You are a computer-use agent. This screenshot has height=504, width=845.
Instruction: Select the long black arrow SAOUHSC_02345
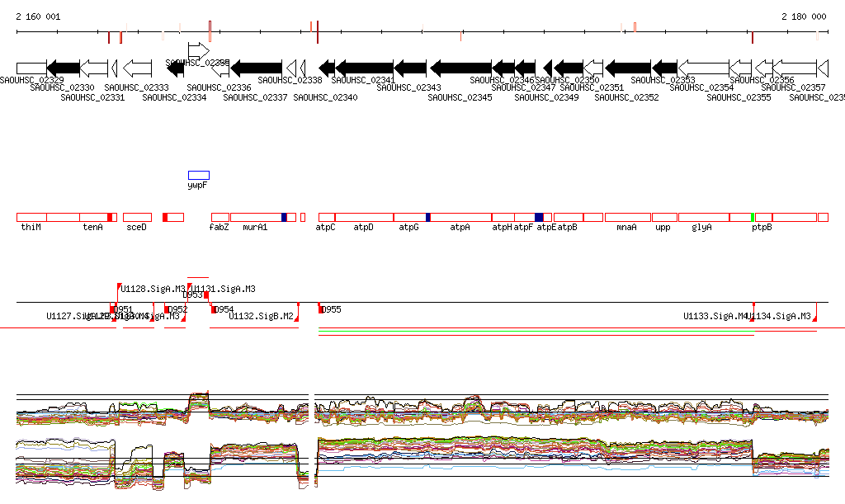tap(460, 68)
